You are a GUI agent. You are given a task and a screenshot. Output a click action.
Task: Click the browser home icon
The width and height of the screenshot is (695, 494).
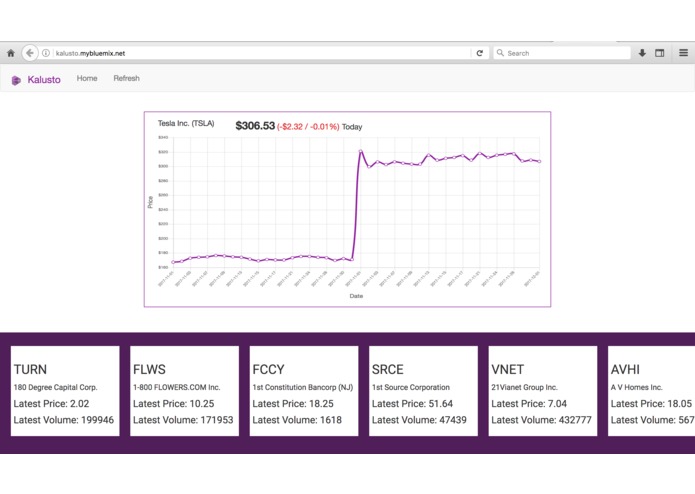click(11, 53)
